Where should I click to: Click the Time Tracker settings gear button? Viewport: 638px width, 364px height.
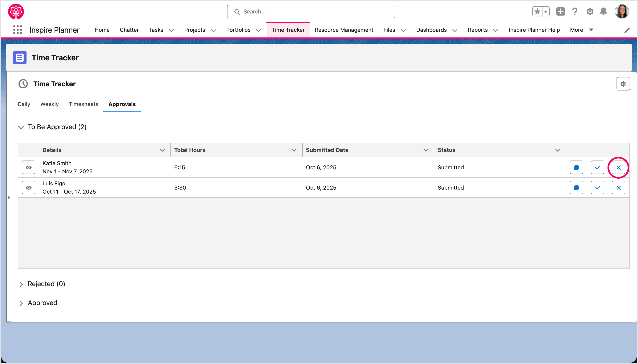tap(623, 84)
